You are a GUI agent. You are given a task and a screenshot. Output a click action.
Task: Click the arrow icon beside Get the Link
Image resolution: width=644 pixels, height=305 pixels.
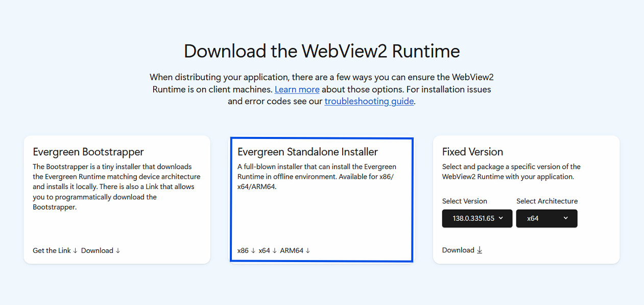click(75, 251)
